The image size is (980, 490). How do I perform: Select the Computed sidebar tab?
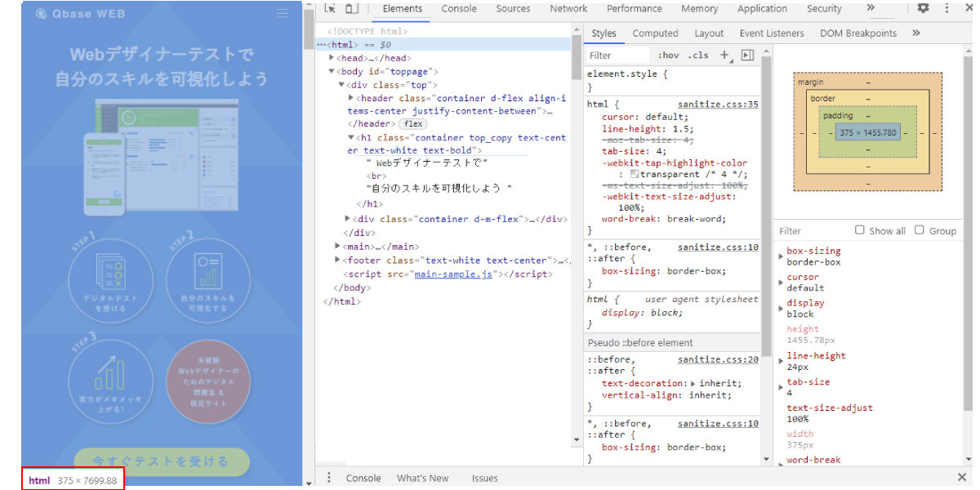tap(655, 33)
